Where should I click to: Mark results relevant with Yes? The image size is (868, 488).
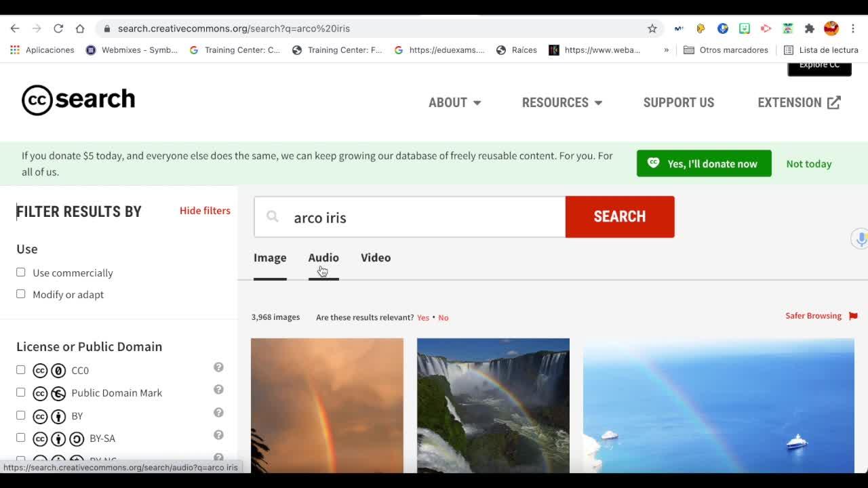pyautogui.click(x=423, y=317)
